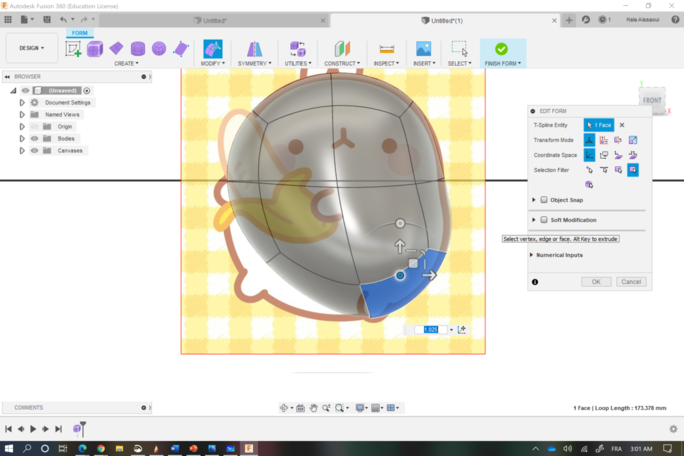Expand the Named Views tree node

(22, 114)
